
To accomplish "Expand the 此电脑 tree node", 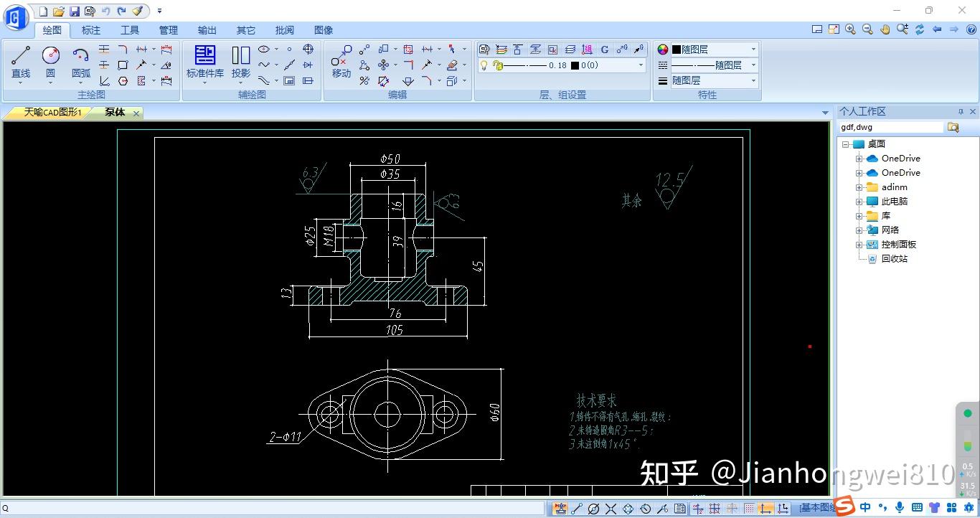I will click(x=858, y=201).
